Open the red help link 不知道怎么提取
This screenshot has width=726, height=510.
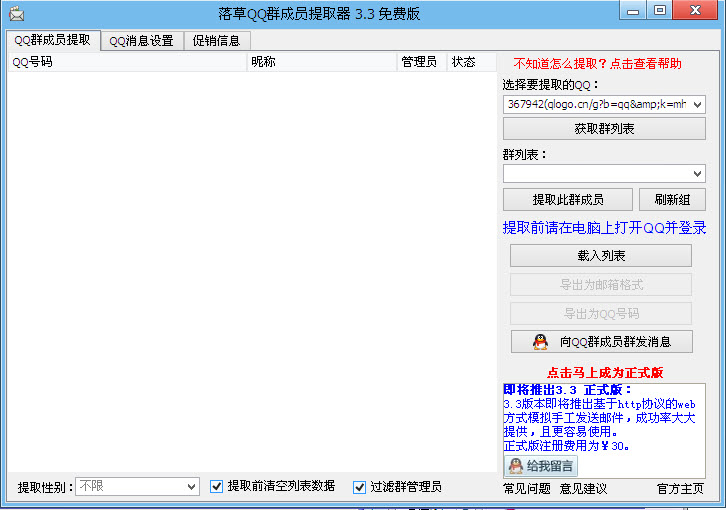pyautogui.click(x=597, y=63)
